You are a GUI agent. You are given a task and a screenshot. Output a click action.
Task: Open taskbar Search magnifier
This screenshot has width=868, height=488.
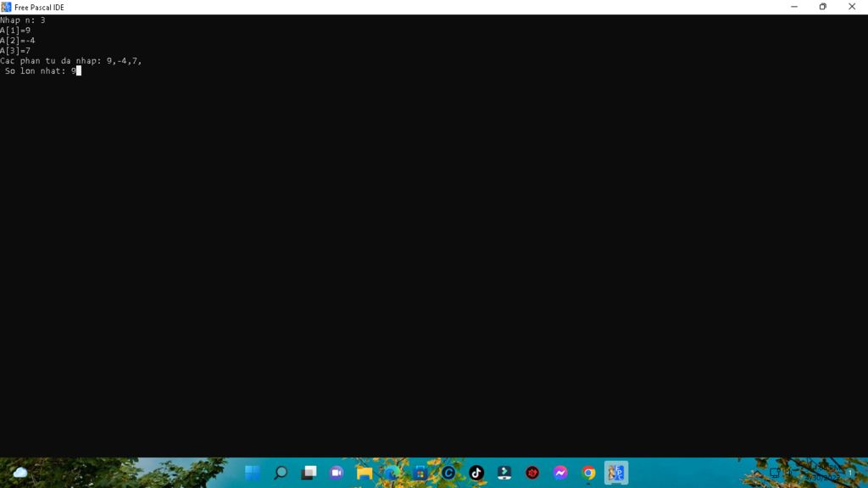(281, 473)
